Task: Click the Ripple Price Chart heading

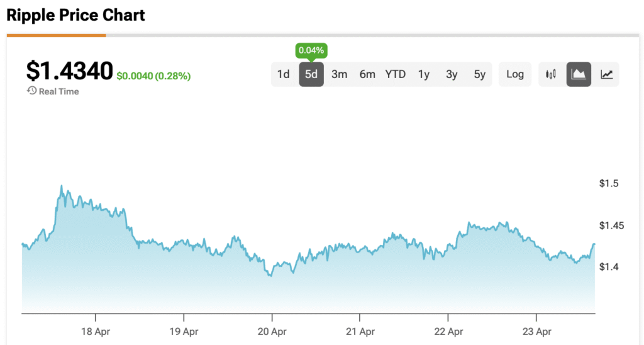Action: 76,15
